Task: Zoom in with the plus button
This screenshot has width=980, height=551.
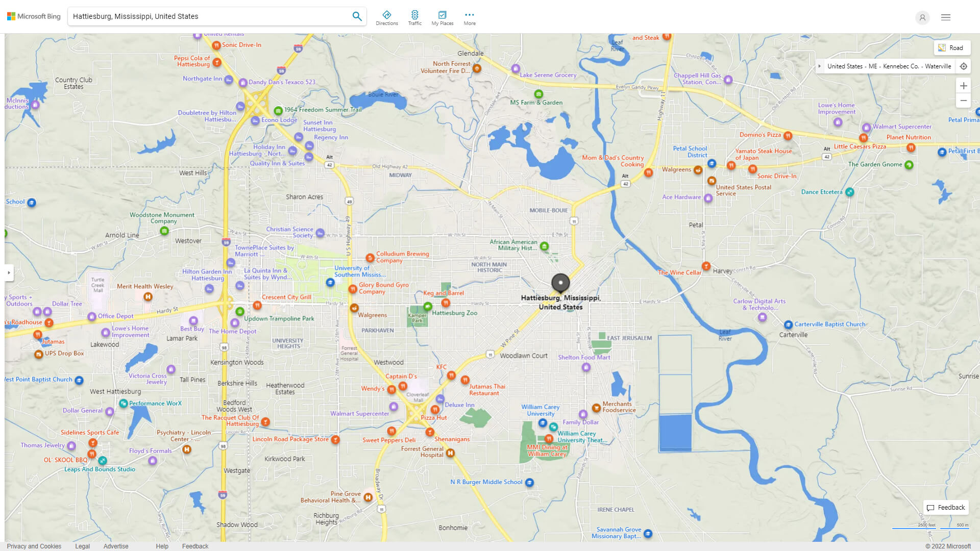Action: click(x=964, y=86)
